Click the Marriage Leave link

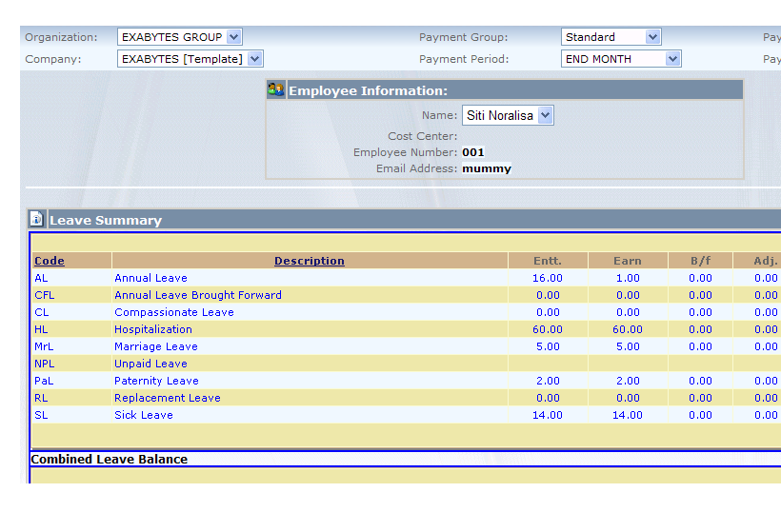tap(156, 346)
